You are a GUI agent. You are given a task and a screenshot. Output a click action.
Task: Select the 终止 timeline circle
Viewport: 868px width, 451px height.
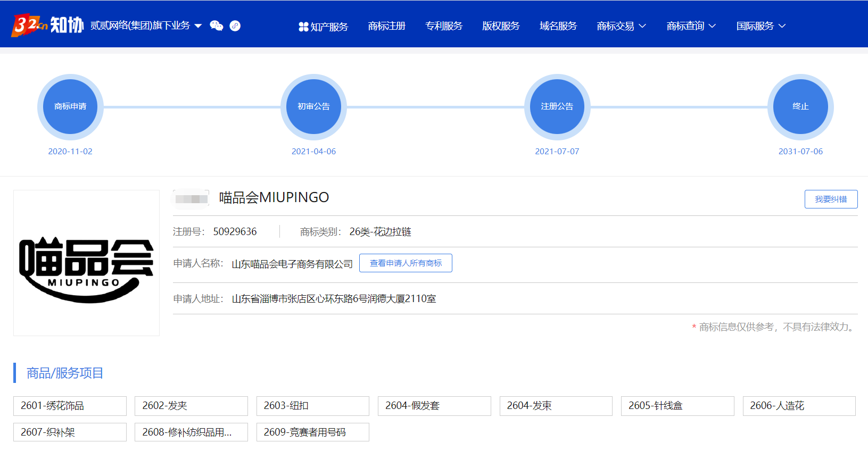pyautogui.click(x=800, y=106)
